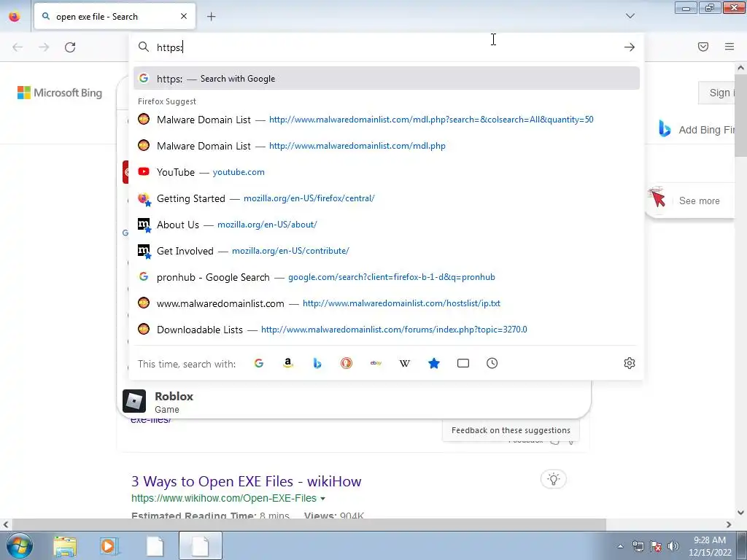Screen dimensions: 747x560
Task: Open the Windows Start menu orb
Action: tap(19, 545)
